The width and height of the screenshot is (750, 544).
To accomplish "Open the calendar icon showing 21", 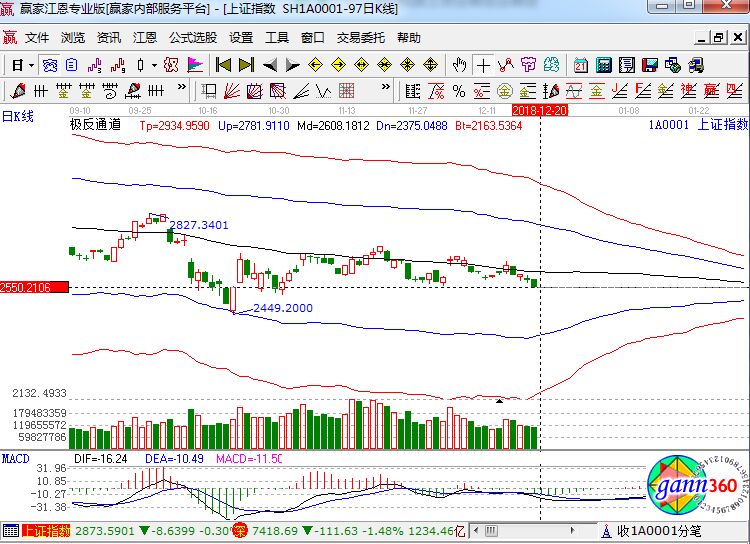I will click(581, 65).
